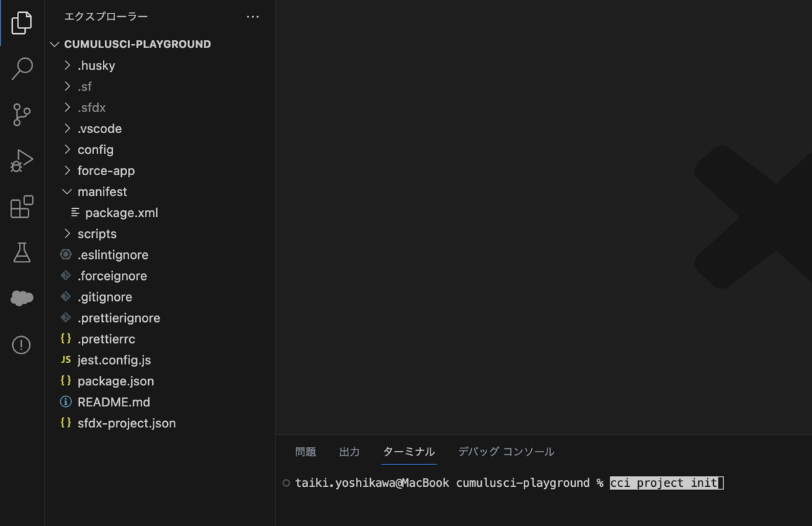This screenshot has width=812, height=526.
Task: Collapse the manifest folder
Action: click(67, 191)
